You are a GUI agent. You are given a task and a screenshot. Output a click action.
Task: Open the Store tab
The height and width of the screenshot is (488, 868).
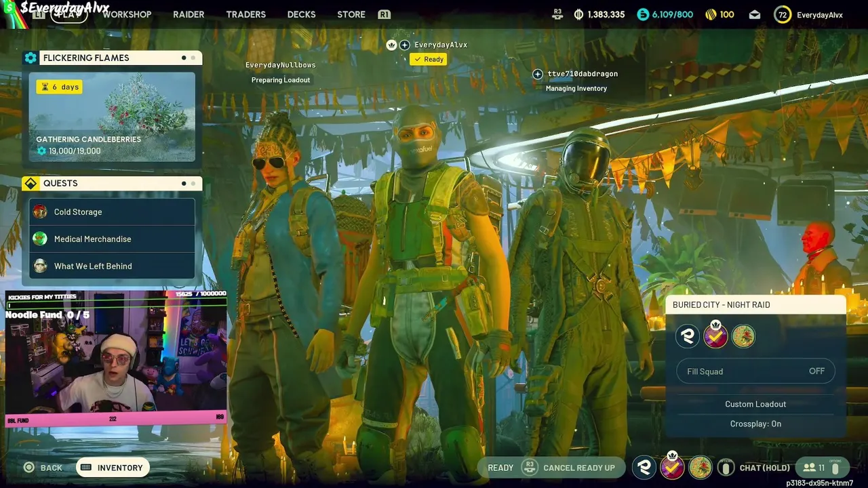[351, 14]
